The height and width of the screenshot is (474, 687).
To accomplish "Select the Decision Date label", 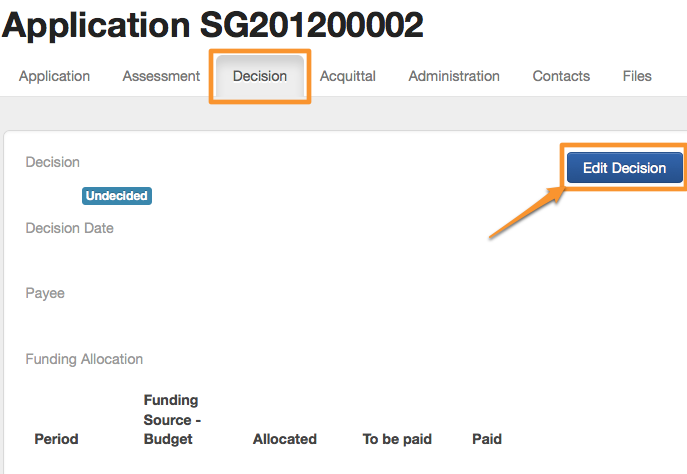I will tap(69, 228).
